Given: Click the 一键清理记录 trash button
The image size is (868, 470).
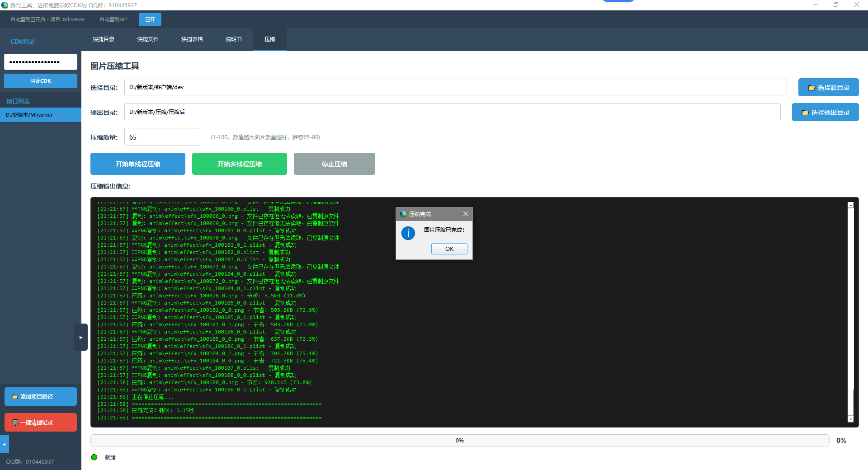Looking at the screenshot, I should tap(41, 423).
